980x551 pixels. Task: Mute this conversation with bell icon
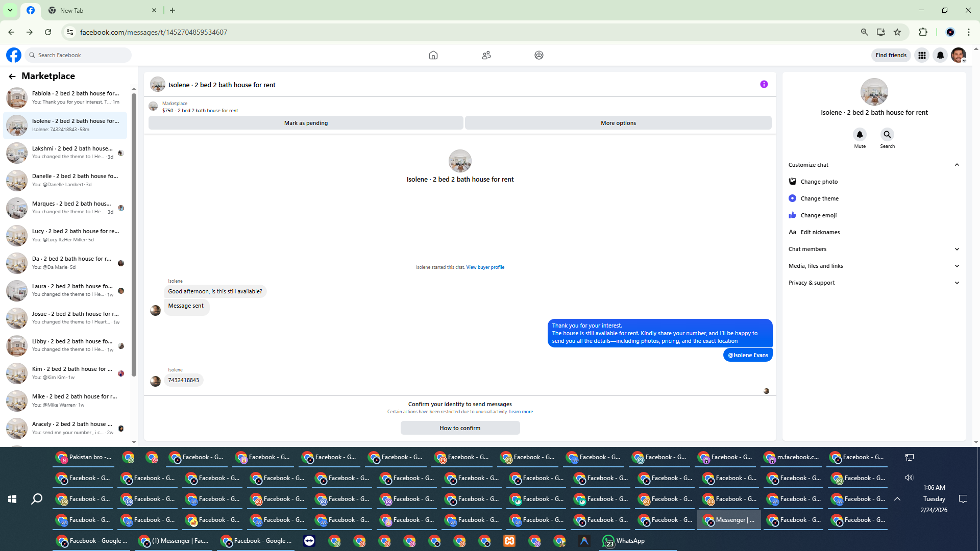[860, 135]
